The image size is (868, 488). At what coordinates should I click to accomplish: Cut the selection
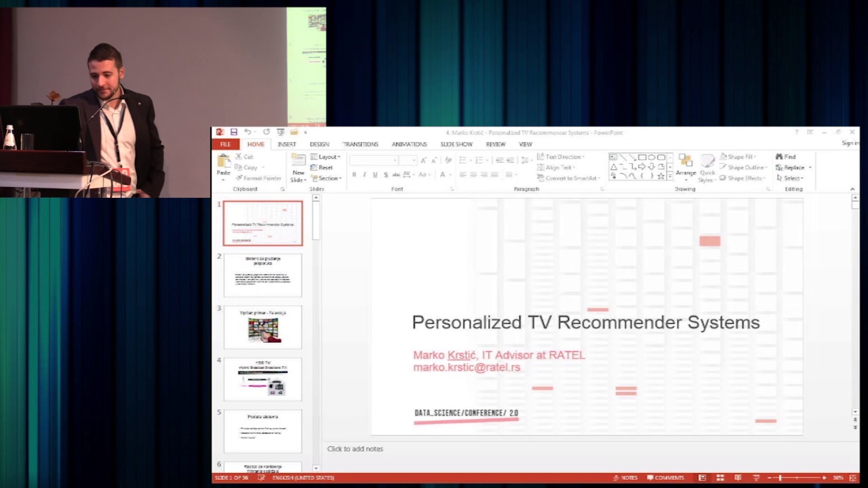pos(244,157)
